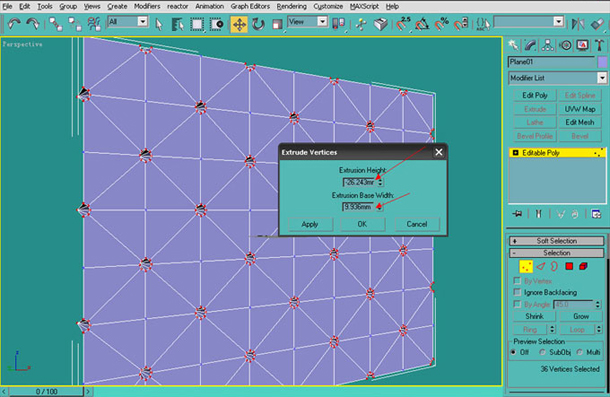Open the File menu
Screen dimensions: 610x397
click(x=7, y=6)
